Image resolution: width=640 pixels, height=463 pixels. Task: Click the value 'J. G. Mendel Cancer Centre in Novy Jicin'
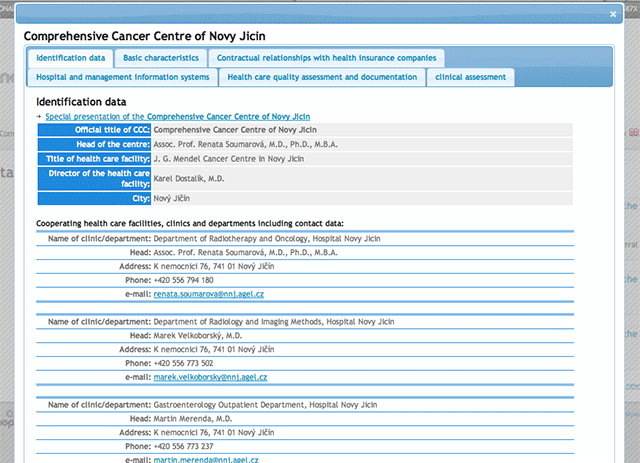(x=229, y=159)
